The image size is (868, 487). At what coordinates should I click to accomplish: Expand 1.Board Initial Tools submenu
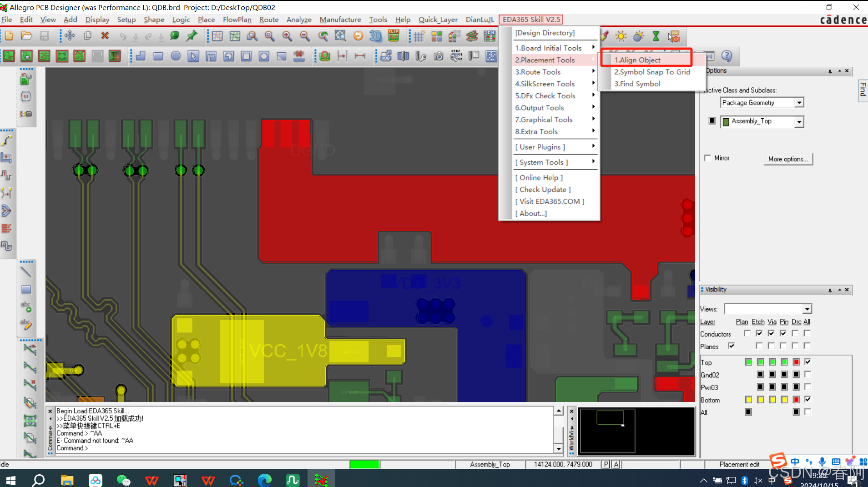click(x=555, y=48)
